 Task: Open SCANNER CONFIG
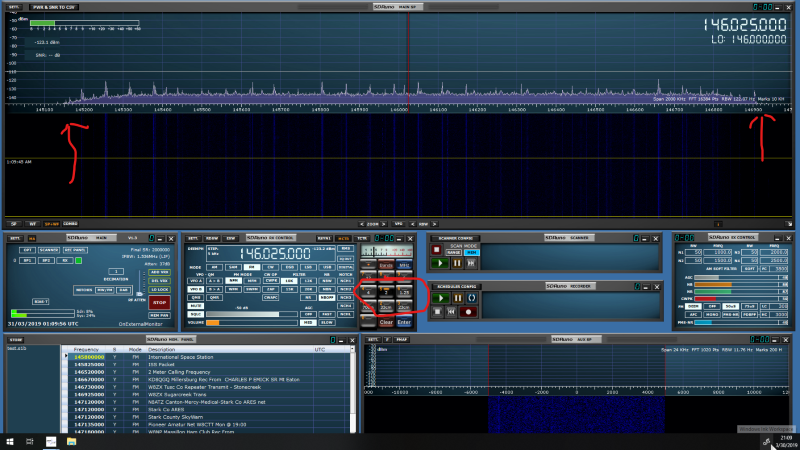456,238
